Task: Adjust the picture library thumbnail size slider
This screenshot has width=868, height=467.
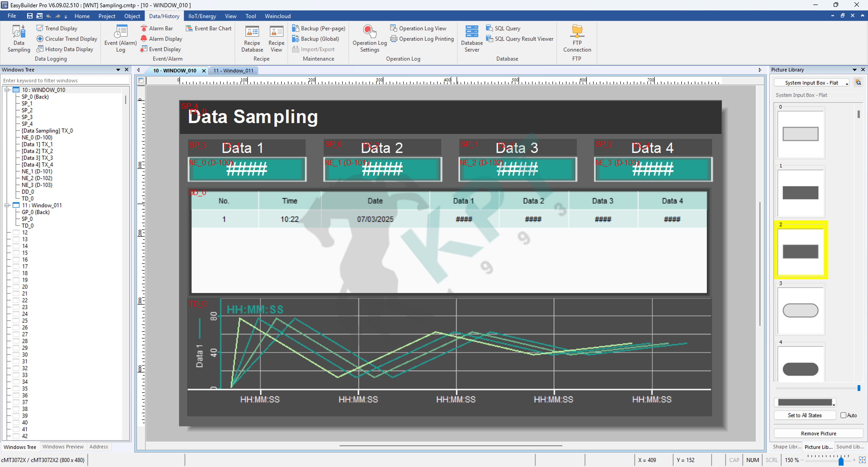Action: [x=859, y=388]
